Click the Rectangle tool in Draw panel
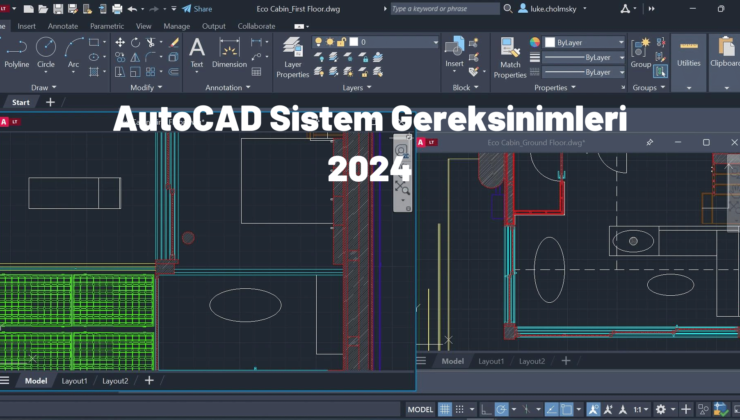Screen dimensions: 740x420 point(94,42)
